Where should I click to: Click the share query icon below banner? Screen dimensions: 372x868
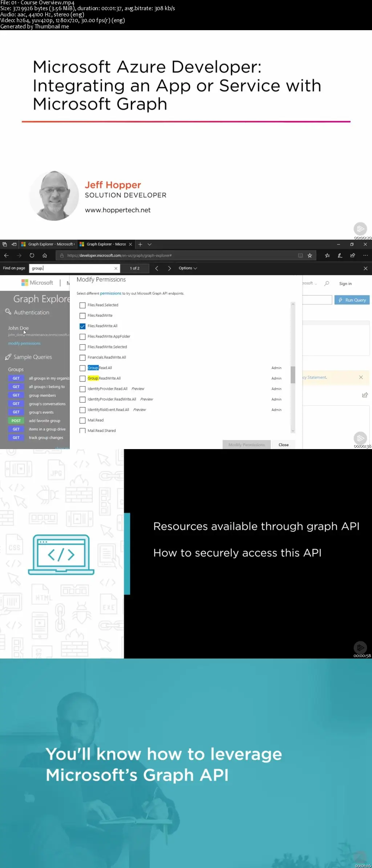pyautogui.click(x=365, y=395)
